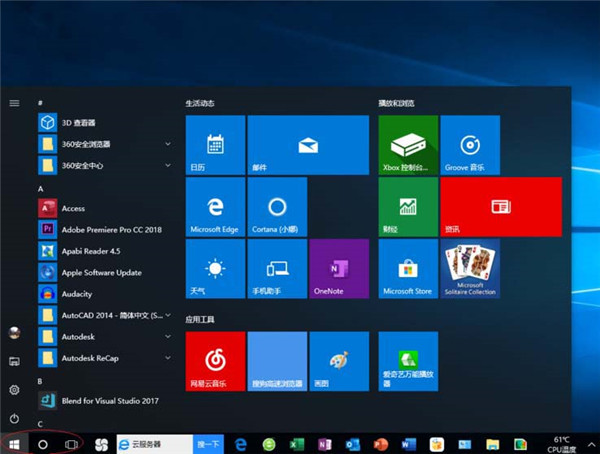Screen dimensions: 600x454
Task: Open the purple OneNote tile
Action: coord(338,268)
